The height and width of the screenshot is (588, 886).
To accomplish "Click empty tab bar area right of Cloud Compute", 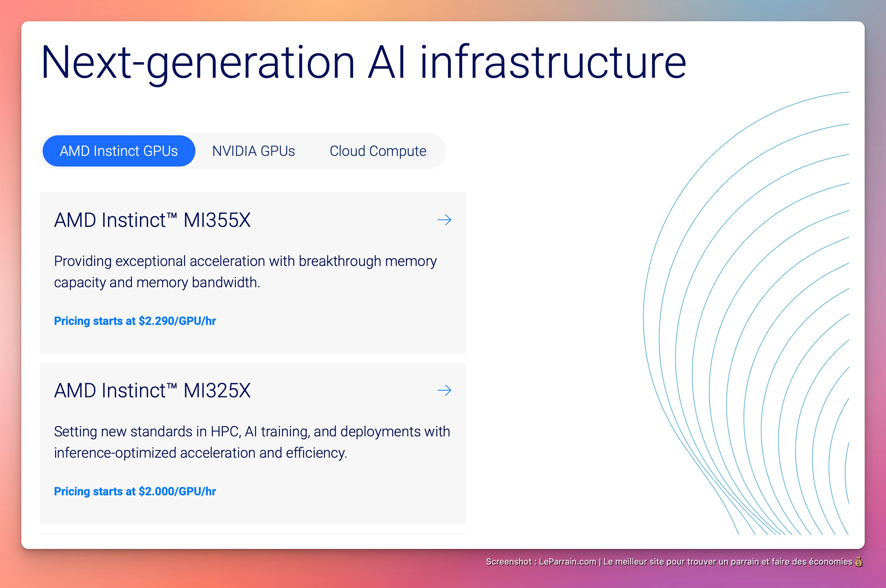I will tap(437, 151).
